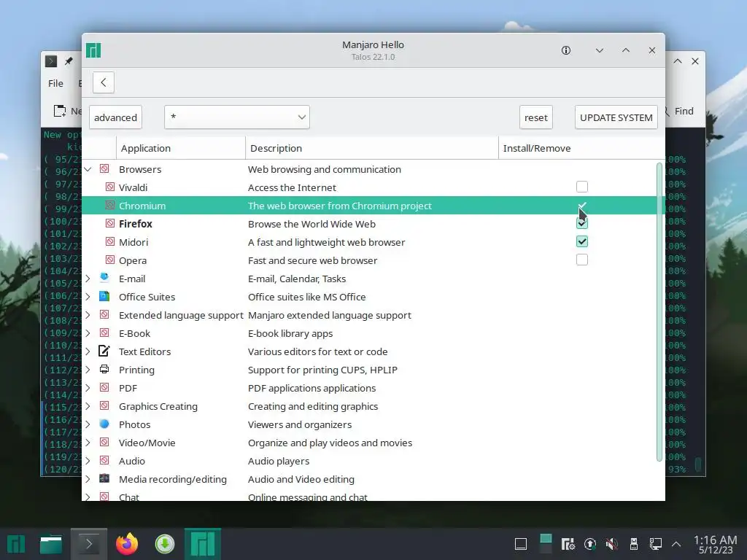Click the New tab button in terminal window
747x560 pixels.
tap(66, 111)
